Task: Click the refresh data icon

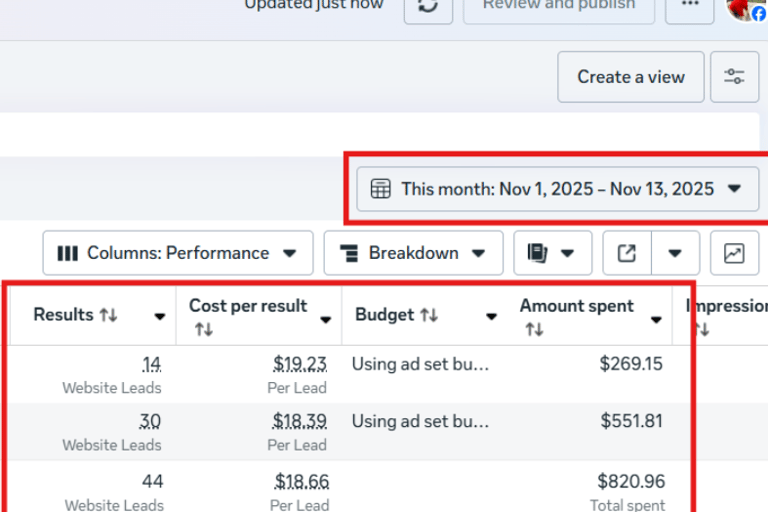Action: pos(428,6)
